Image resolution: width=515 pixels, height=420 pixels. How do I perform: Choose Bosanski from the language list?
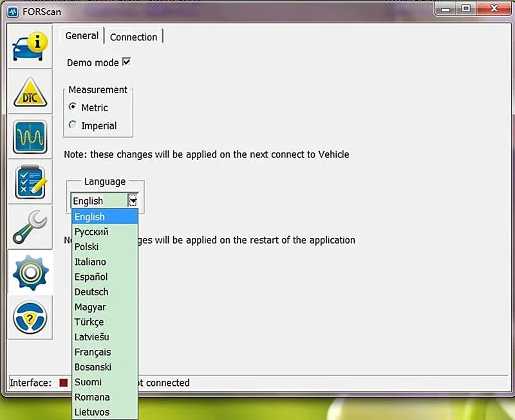[x=105, y=367]
